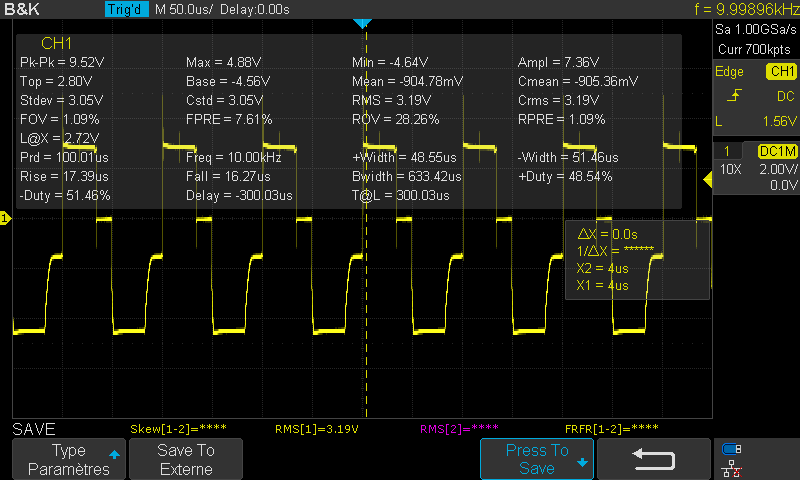Click the USB connection status icon
The width and height of the screenshot is (800, 480).
pyautogui.click(x=732, y=449)
